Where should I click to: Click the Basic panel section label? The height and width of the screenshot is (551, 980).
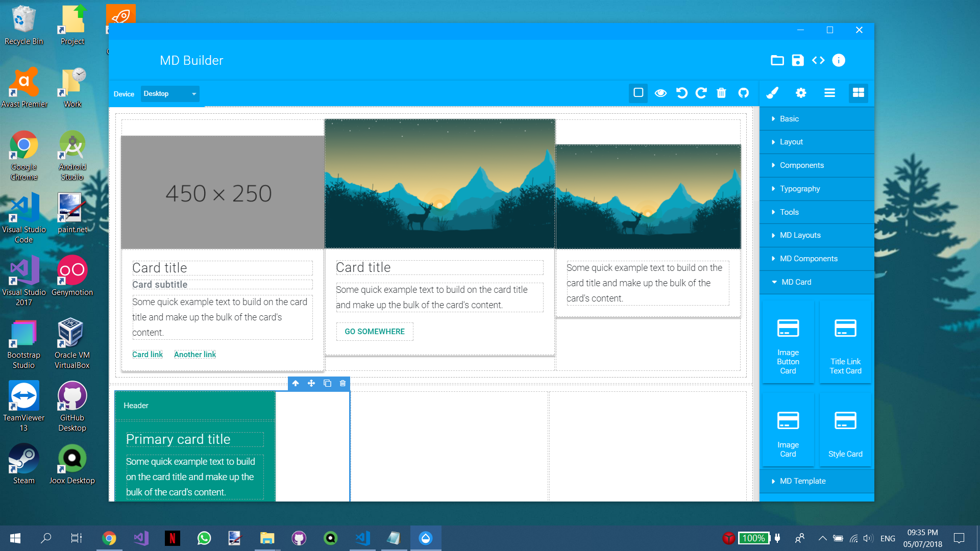coord(789,118)
